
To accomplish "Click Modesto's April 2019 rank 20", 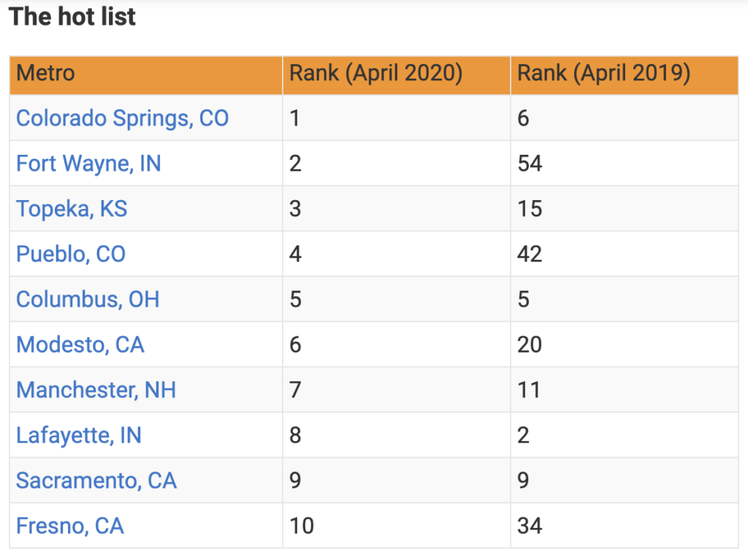I will (530, 345).
